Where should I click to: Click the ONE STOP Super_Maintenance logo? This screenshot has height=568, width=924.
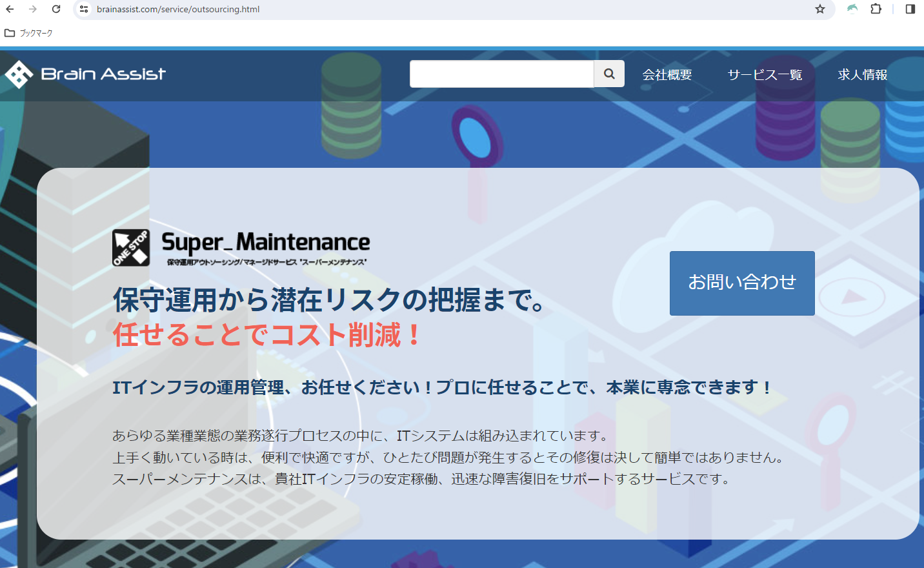pyautogui.click(x=241, y=248)
